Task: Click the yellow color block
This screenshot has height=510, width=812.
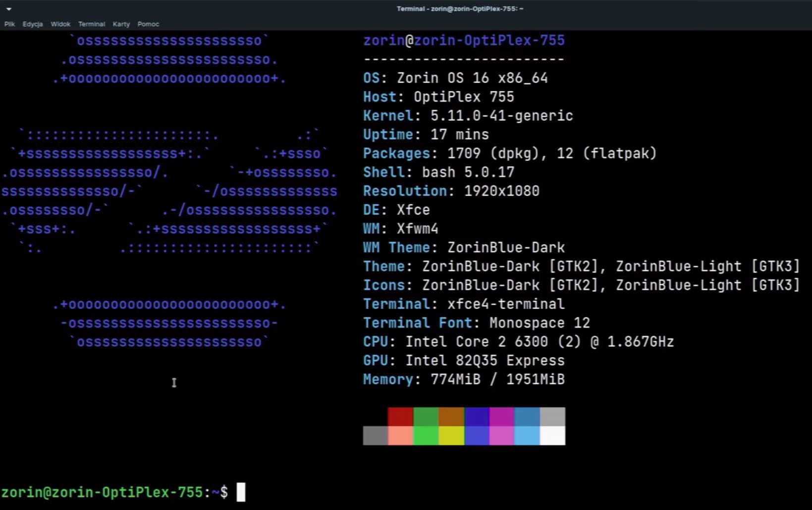Action: [451, 436]
